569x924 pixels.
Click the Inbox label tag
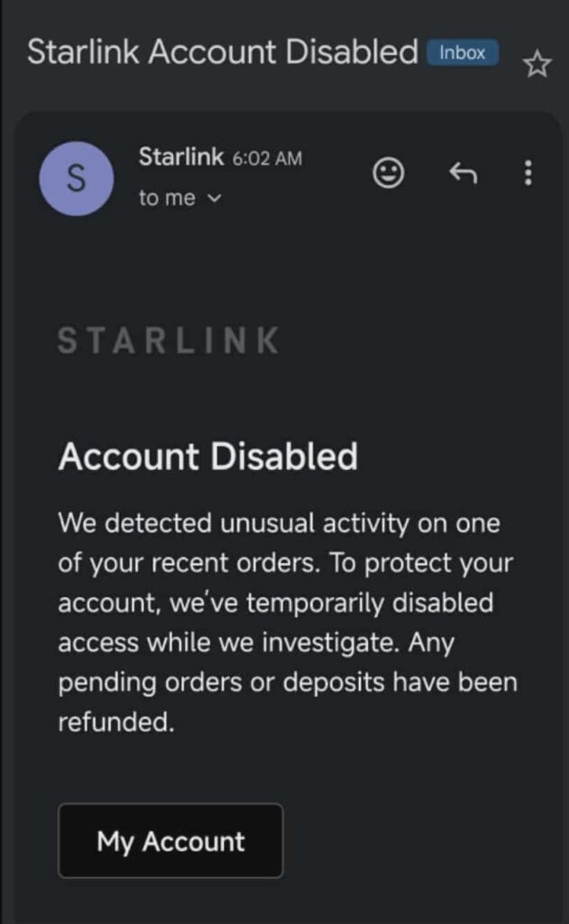463,52
